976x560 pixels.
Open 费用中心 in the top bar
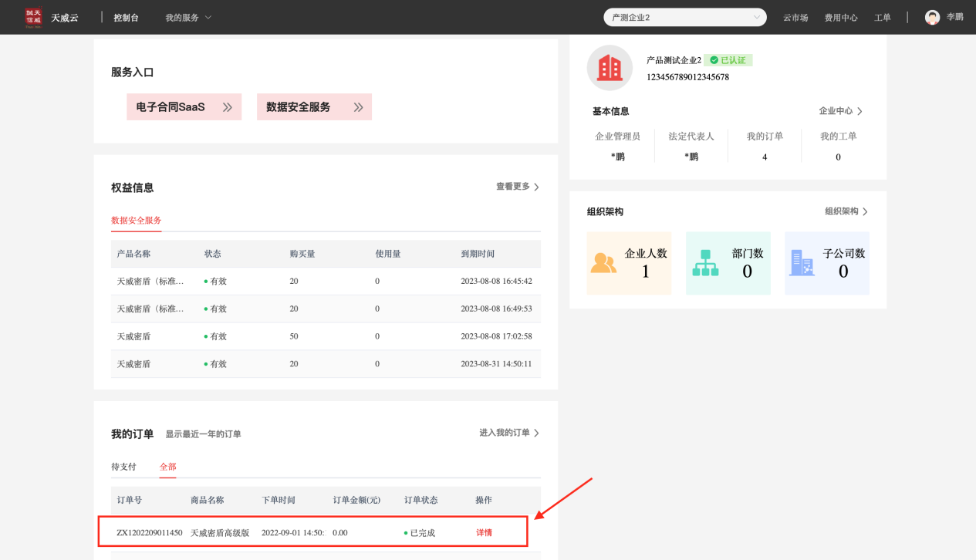pos(841,17)
